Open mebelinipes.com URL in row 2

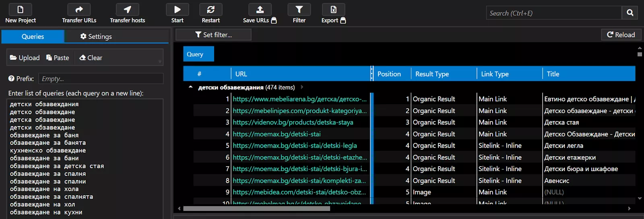coord(299,111)
